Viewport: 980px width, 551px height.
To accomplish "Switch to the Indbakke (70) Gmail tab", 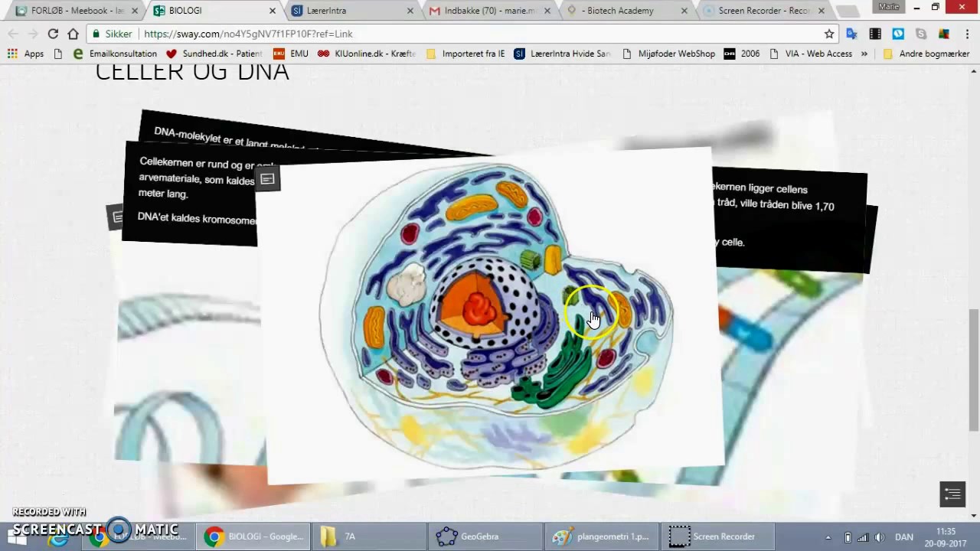I will 488,11.
